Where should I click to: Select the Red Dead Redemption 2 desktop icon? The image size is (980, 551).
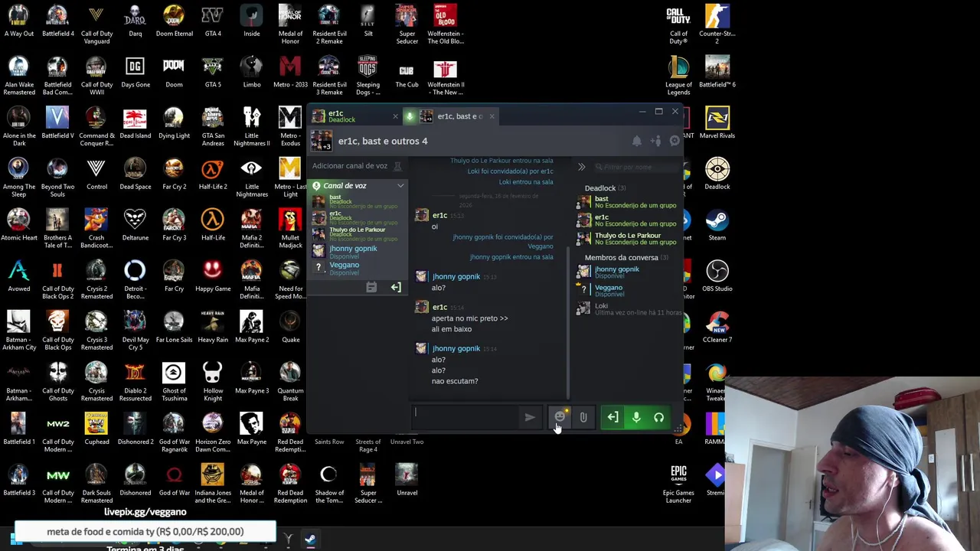point(290,433)
